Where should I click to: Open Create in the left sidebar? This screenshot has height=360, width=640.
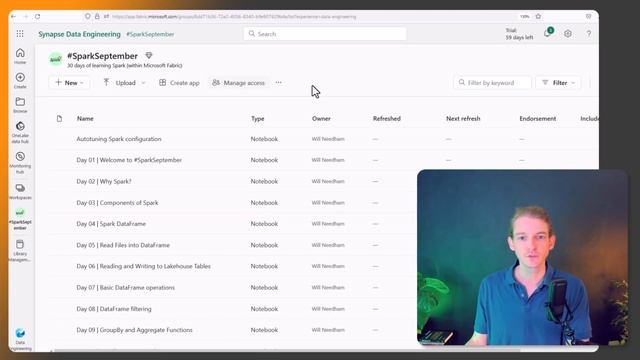20,80
